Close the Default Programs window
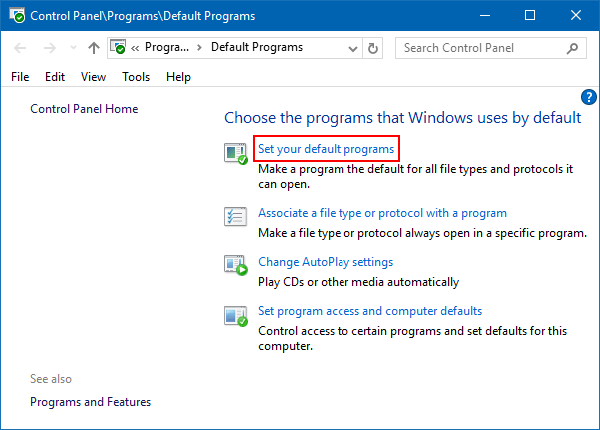Screen dimensions: 600x430 pos(576,15)
